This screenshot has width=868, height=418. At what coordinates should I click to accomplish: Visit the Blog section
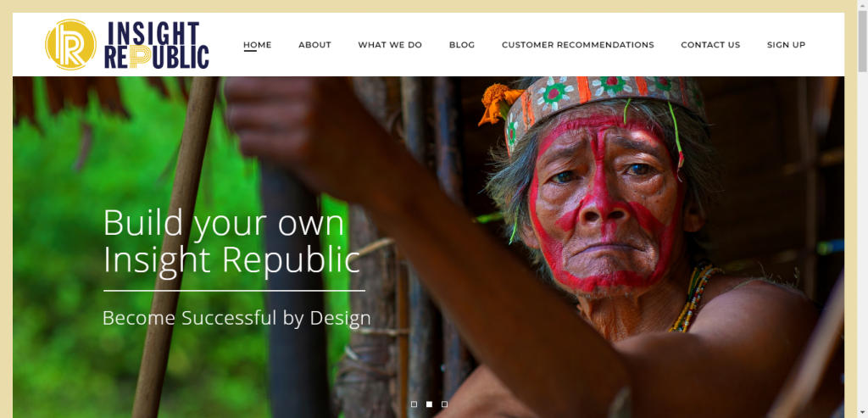point(462,45)
